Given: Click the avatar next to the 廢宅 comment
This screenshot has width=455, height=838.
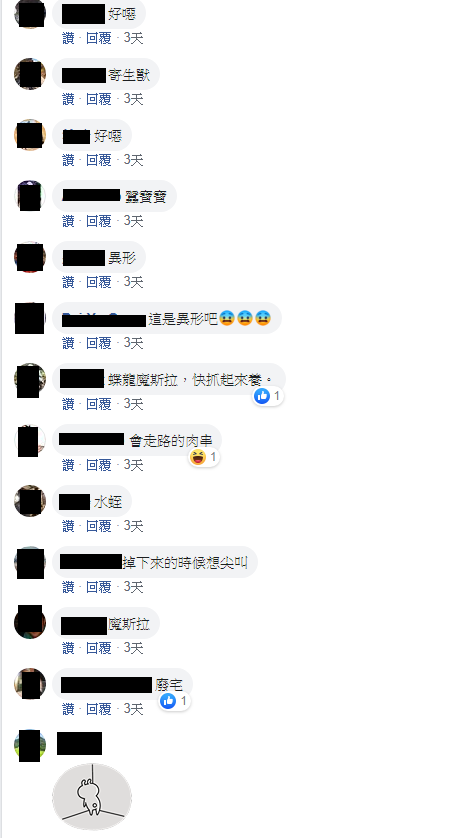Looking at the screenshot, I should tap(30, 684).
